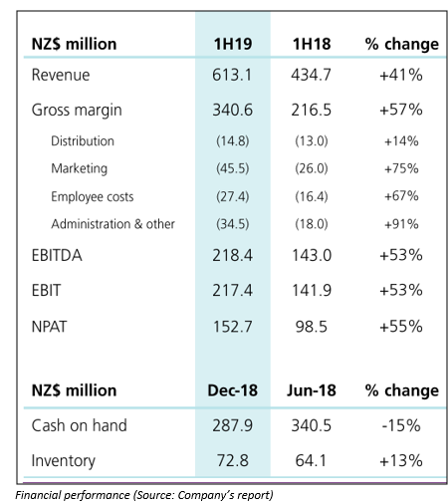
Task: Click the Financial performance source caption
Action: pos(144,495)
